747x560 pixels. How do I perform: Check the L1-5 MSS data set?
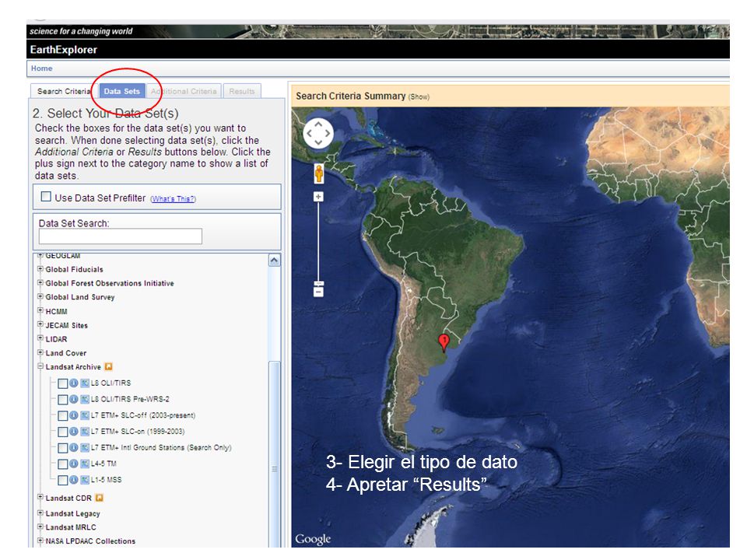coord(63,480)
